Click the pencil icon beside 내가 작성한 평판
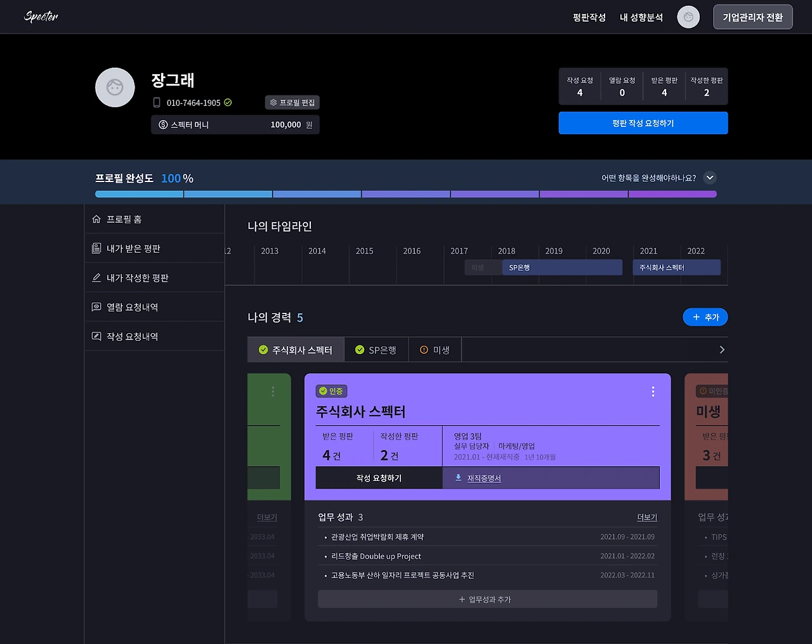 [96, 278]
